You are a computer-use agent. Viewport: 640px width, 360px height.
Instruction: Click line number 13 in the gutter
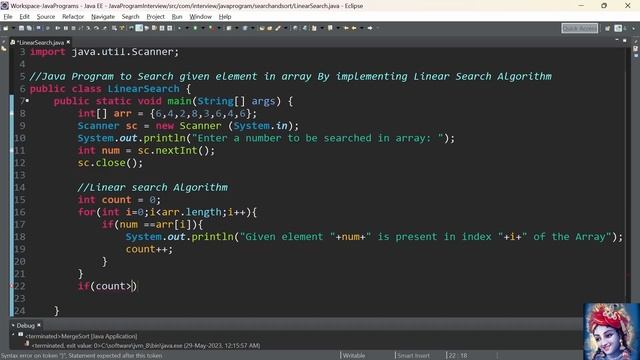(x=20, y=175)
